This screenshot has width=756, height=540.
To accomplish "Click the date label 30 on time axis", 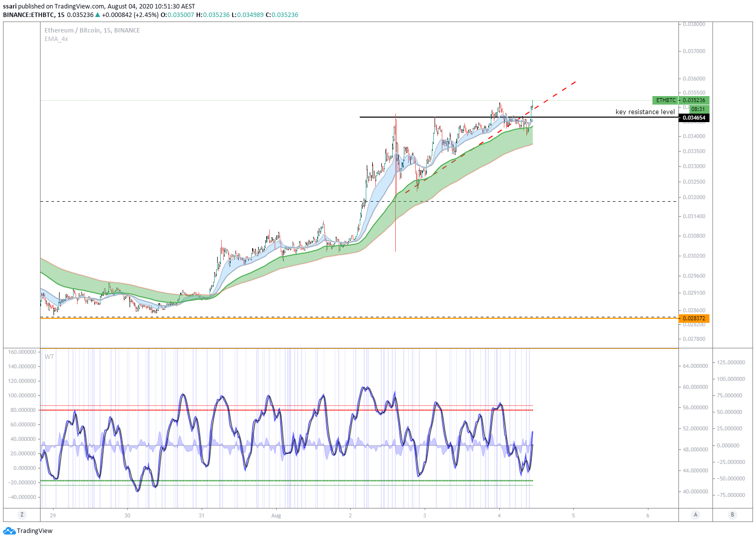I will point(127,515).
